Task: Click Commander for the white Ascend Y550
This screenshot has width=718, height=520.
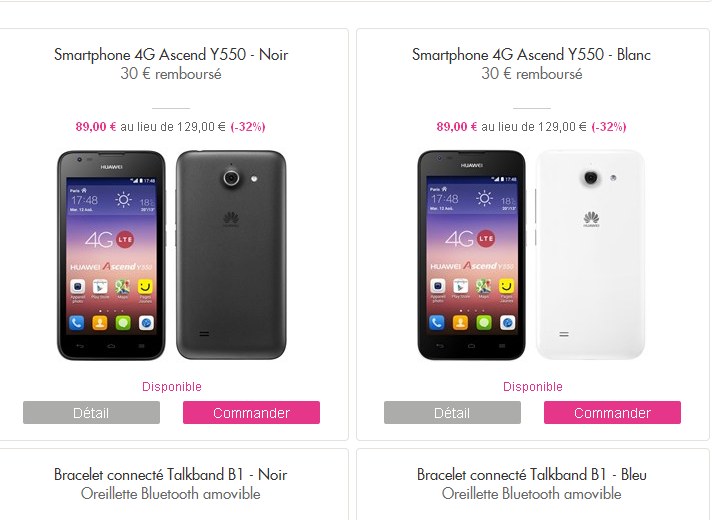Action: [612, 412]
